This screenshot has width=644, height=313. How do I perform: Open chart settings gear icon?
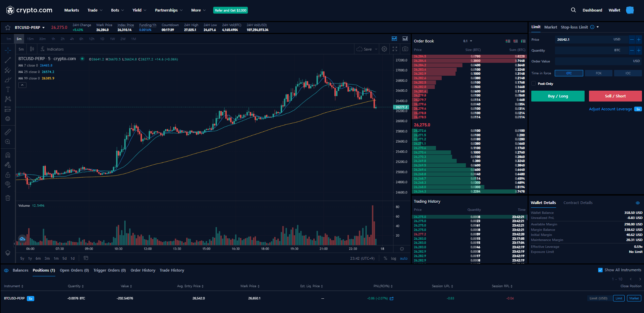tap(384, 49)
